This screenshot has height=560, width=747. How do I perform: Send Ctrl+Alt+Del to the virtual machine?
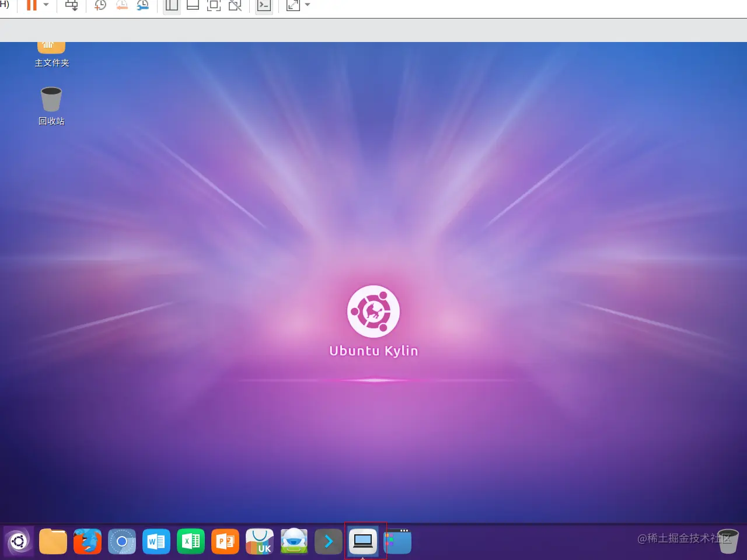tap(72, 5)
